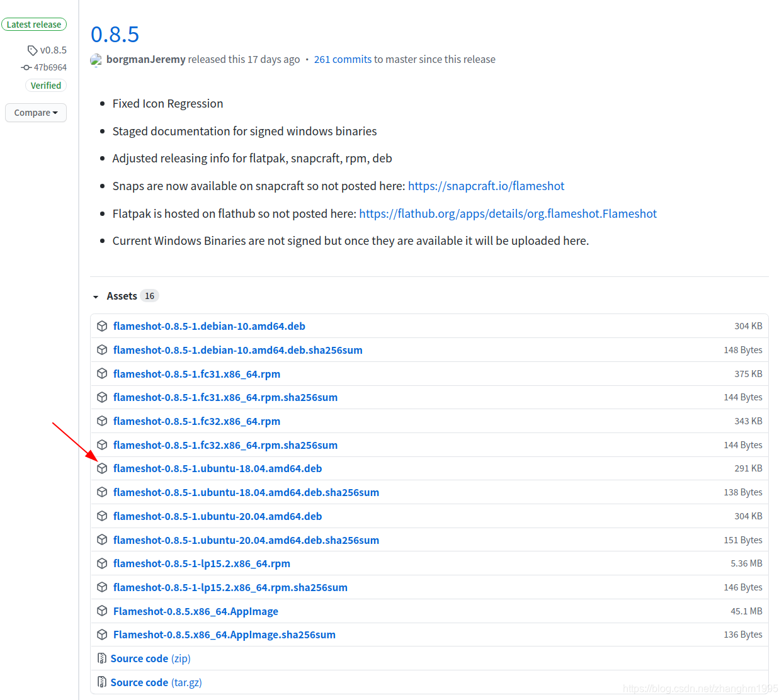The height and width of the screenshot is (700, 784).
Task: Click the 375 KB size text
Action: coord(748,374)
